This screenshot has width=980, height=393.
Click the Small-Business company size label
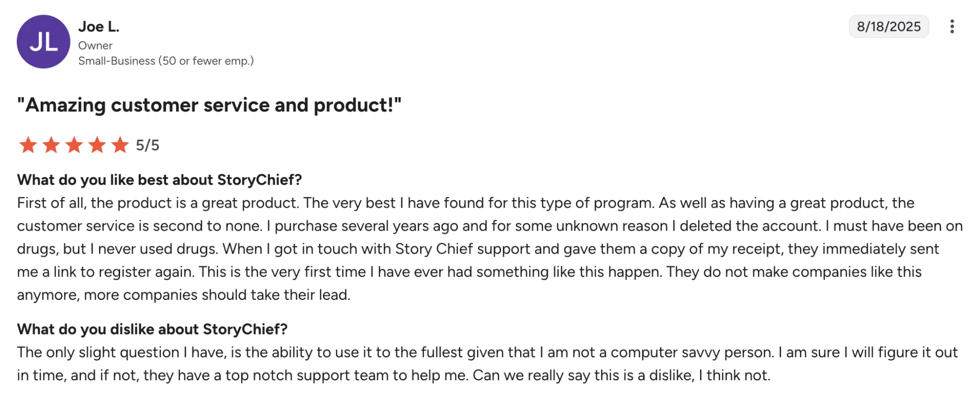click(x=167, y=61)
